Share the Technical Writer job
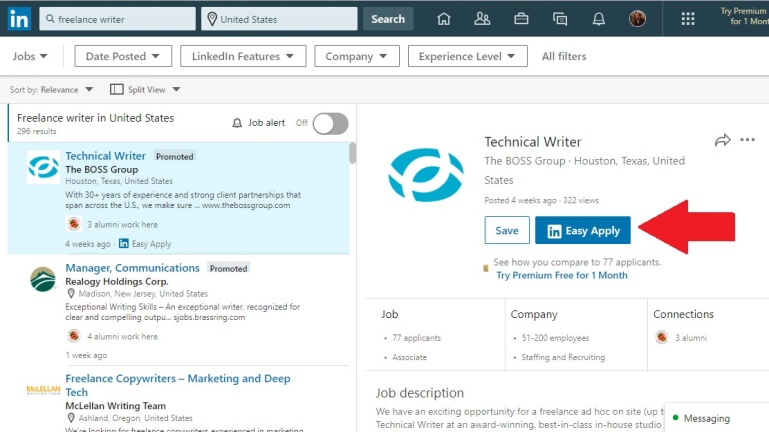This screenshot has width=769, height=432. pos(722,141)
